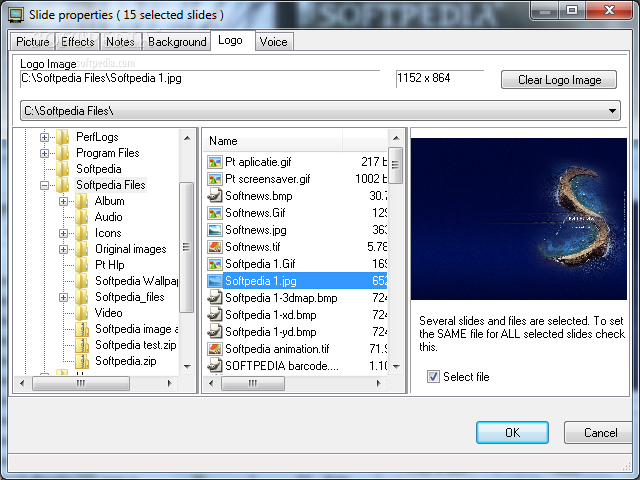This screenshot has height=480, width=640.
Task: Click the PerfLogs folder icon
Action: [62, 137]
